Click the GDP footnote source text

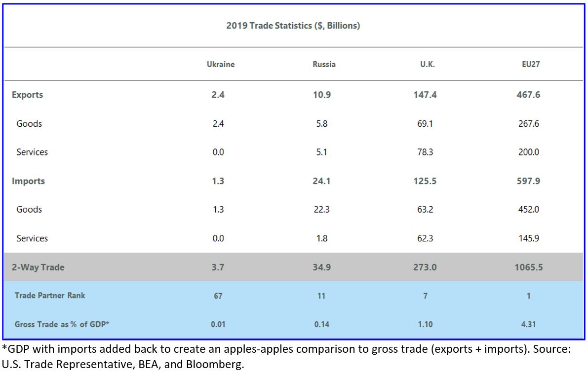click(286, 356)
